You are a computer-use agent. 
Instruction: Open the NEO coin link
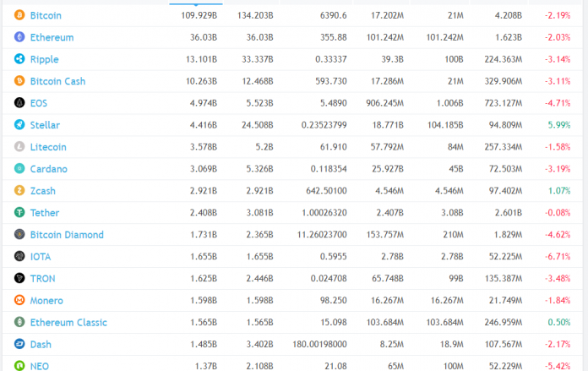click(40, 364)
